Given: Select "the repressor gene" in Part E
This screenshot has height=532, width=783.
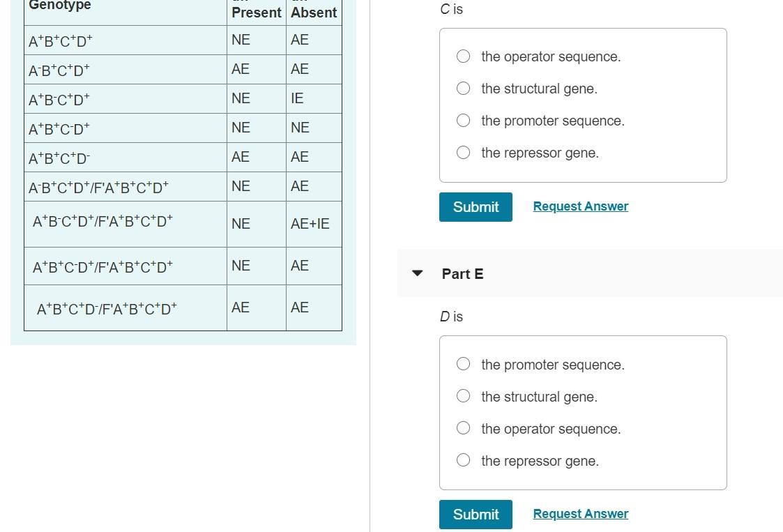Looking at the screenshot, I should pos(463,460).
